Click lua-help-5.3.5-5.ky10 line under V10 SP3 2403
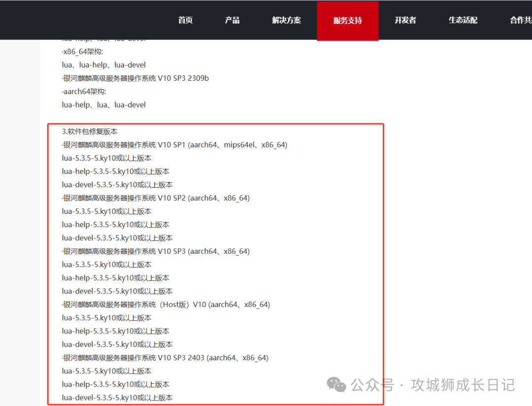The height and width of the screenshot is (406, 532). 115,385
